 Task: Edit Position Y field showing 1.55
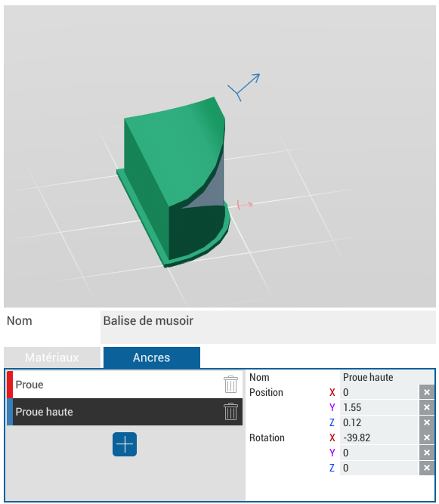click(x=379, y=407)
